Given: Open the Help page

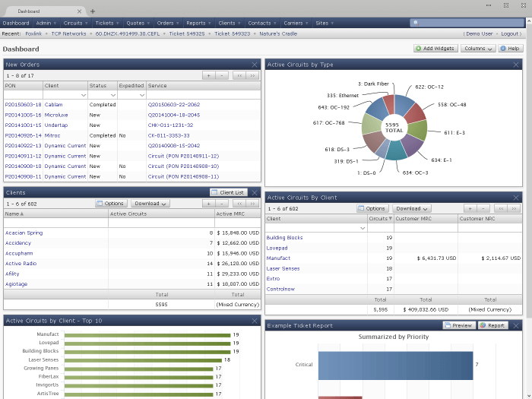Looking at the screenshot, I should coord(511,48).
